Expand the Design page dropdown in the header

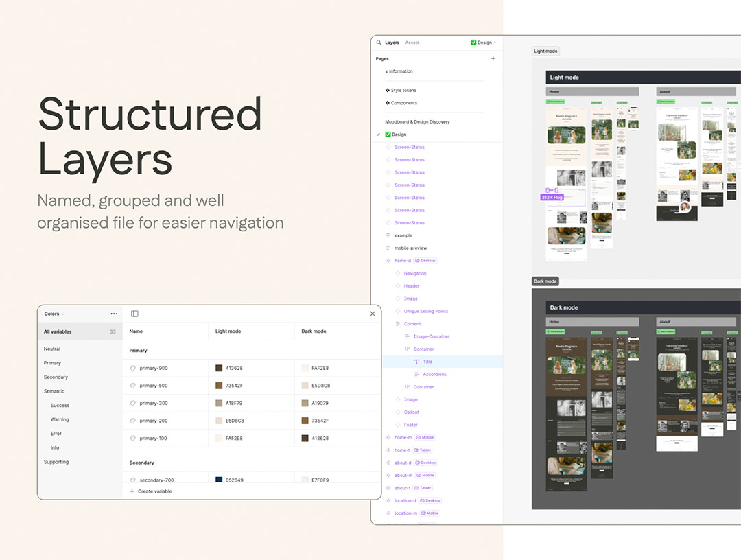pyautogui.click(x=484, y=43)
